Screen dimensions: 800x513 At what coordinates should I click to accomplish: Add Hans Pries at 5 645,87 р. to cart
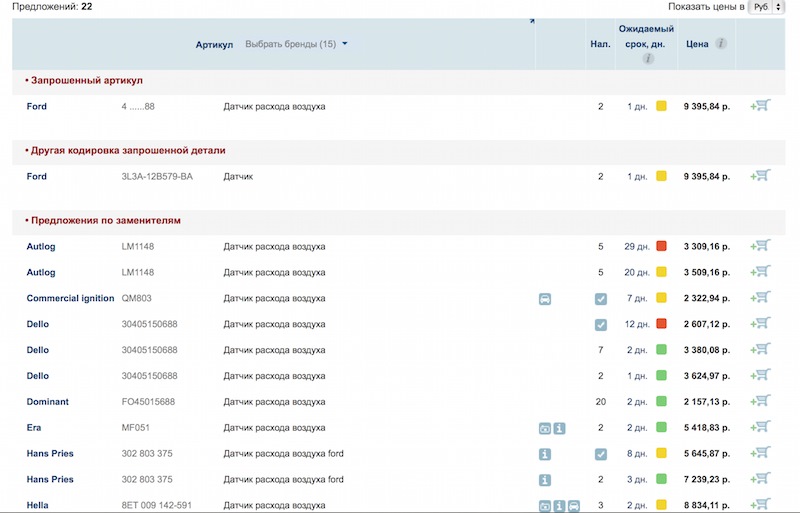click(x=760, y=453)
